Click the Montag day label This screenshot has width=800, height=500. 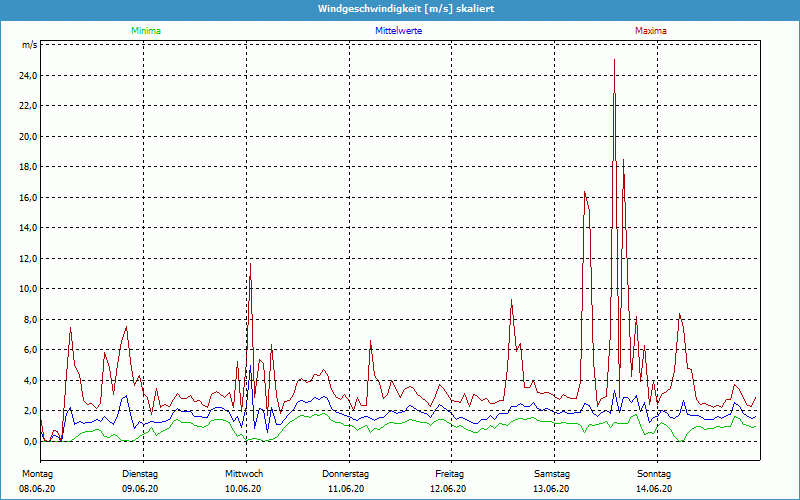click(37, 474)
